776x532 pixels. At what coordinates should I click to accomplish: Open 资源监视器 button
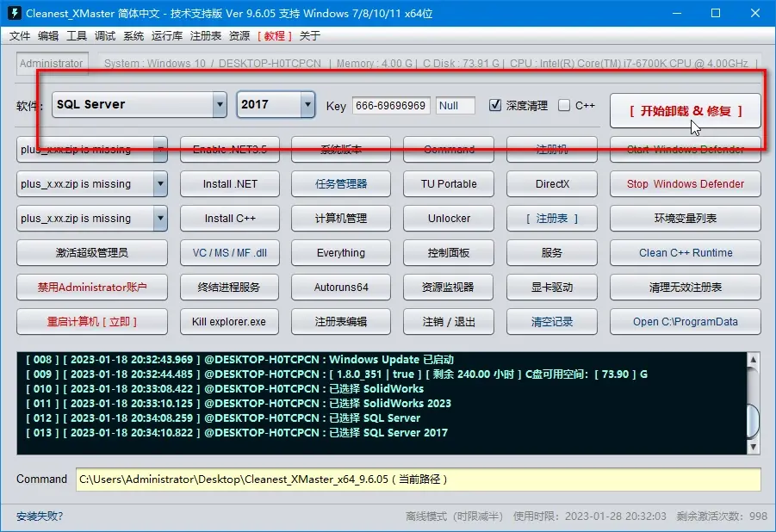449,287
